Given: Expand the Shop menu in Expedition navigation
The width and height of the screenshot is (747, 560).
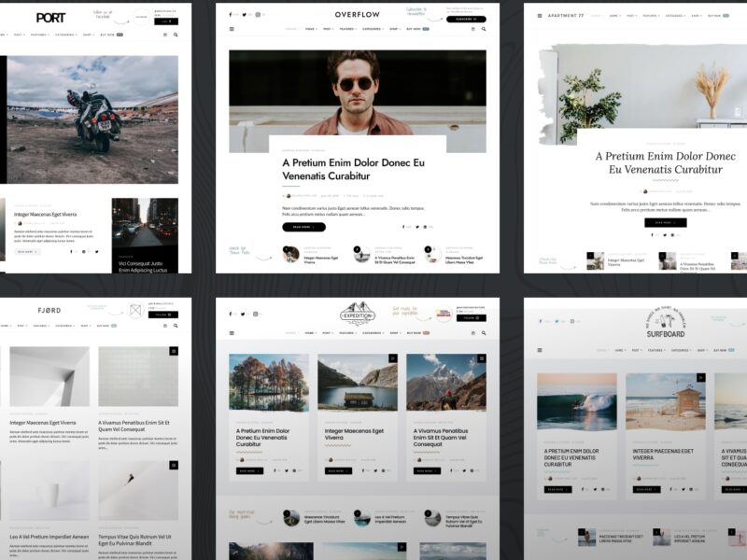Looking at the screenshot, I should click(x=394, y=333).
